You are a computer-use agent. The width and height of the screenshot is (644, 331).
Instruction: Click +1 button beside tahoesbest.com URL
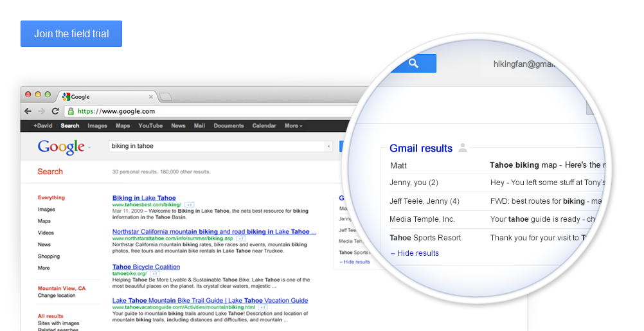pyautogui.click(x=189, y=204)
